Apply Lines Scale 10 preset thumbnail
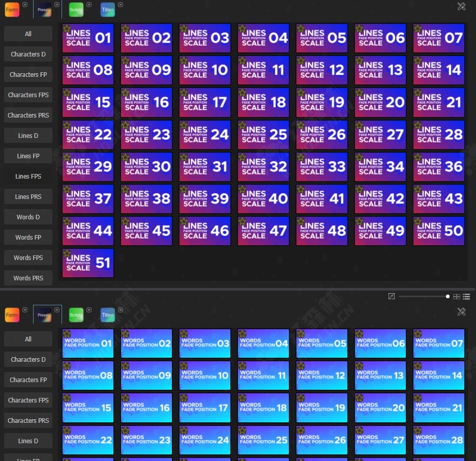476x461 pixels. pos(205,70)
